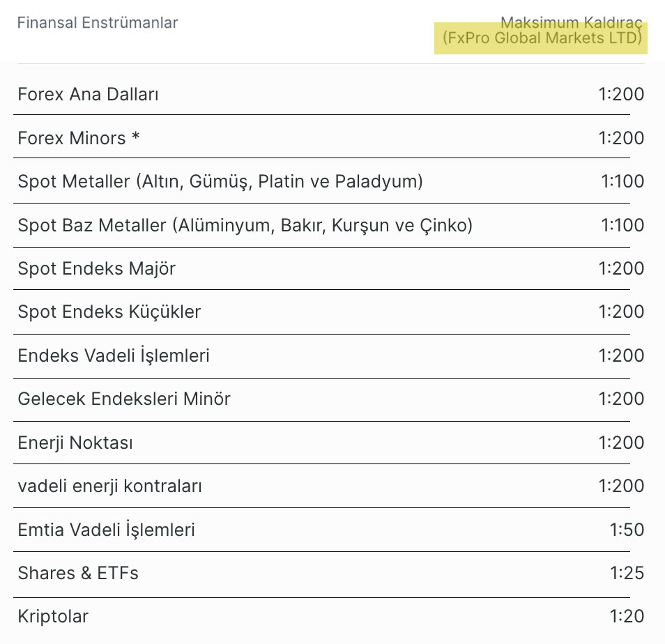This screenshot has height=644, width=665.
Task: Click the Shares & ETFs label
Action: click(x=78, y=573)
